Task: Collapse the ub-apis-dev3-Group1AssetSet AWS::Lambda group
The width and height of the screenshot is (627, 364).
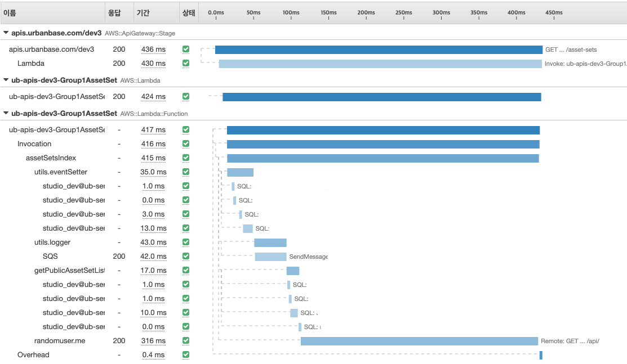Action: [x=6, y=80]
